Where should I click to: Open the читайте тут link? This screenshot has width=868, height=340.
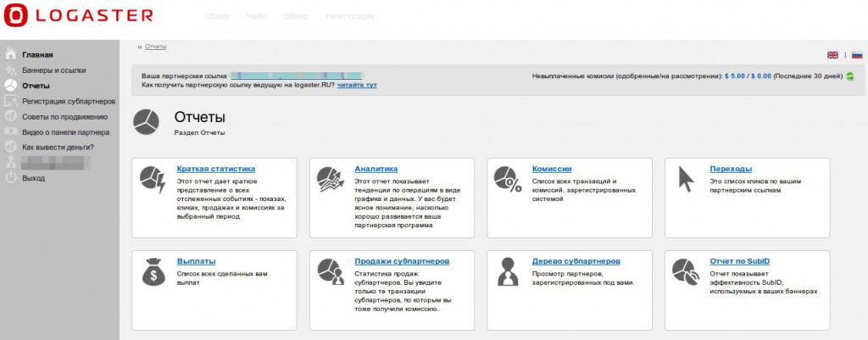point(357,86)
